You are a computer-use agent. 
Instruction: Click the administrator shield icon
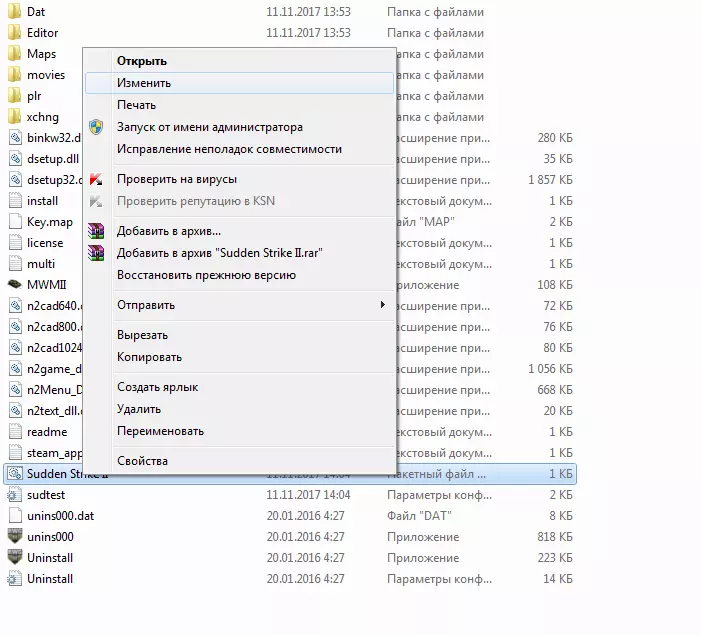coord(96,127)
